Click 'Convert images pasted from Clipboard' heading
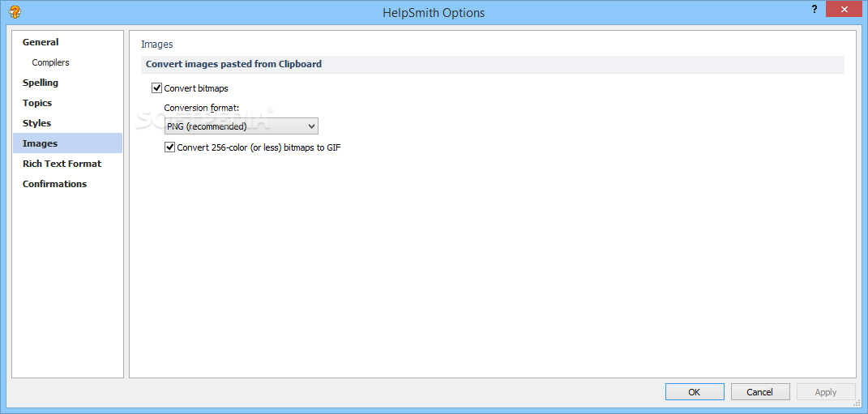 pyautogui.click(x=233, y=64)
